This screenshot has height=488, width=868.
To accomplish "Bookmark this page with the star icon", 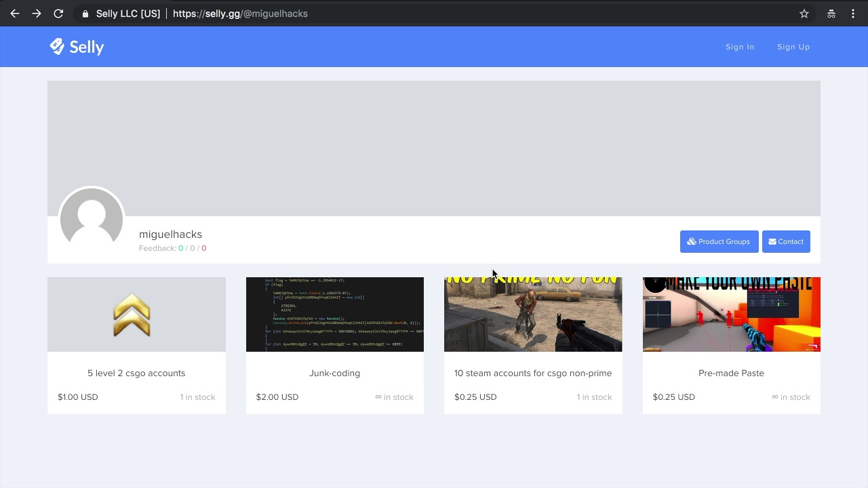I will [x=804, y=14].
